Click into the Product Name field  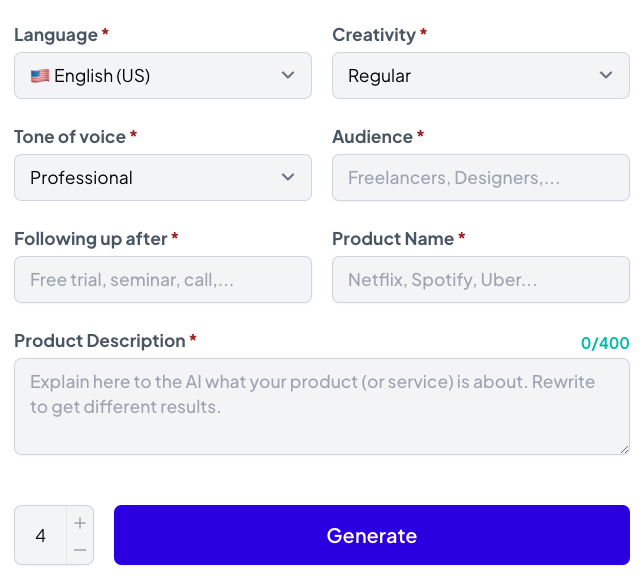(x=480, y=280)
